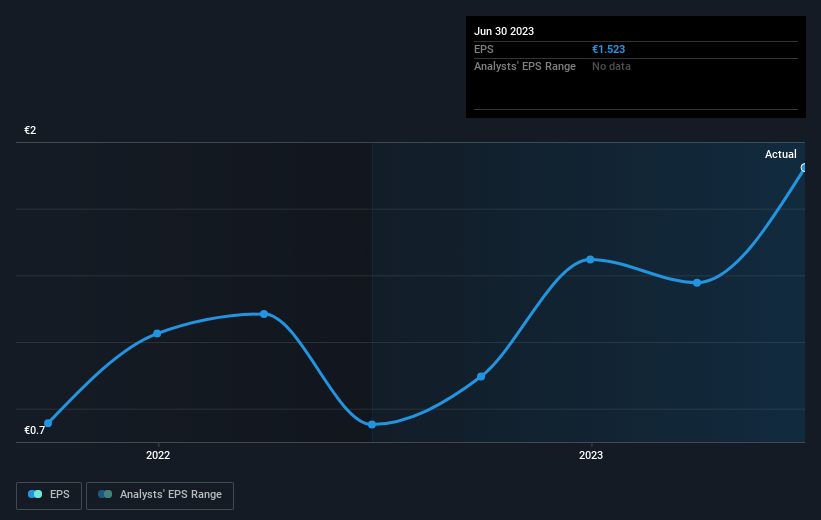Viewport: 821px width, 520px height.
Task: Click the Actual label on chart
Action: coord(780,154)
